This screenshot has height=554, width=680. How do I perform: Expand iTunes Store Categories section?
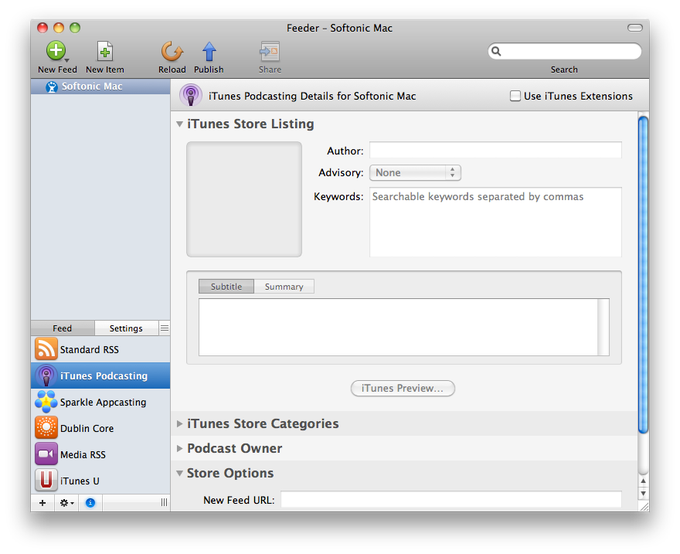point(180,423)
